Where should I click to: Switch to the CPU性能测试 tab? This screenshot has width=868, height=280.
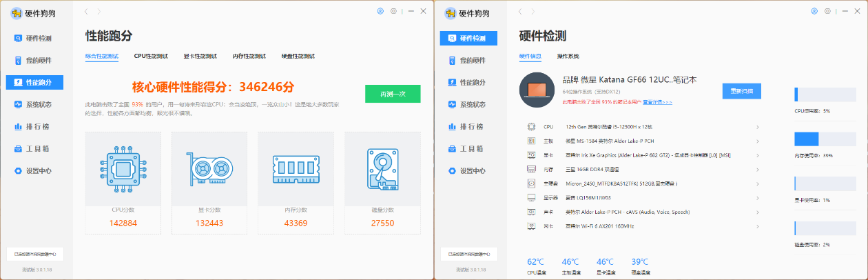(x=151, y=56)
